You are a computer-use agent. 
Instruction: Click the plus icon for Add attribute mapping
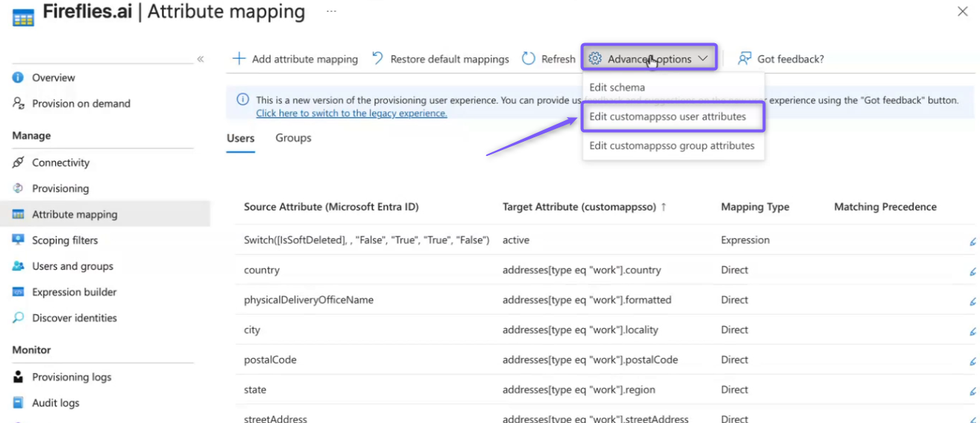pos(239,58)
